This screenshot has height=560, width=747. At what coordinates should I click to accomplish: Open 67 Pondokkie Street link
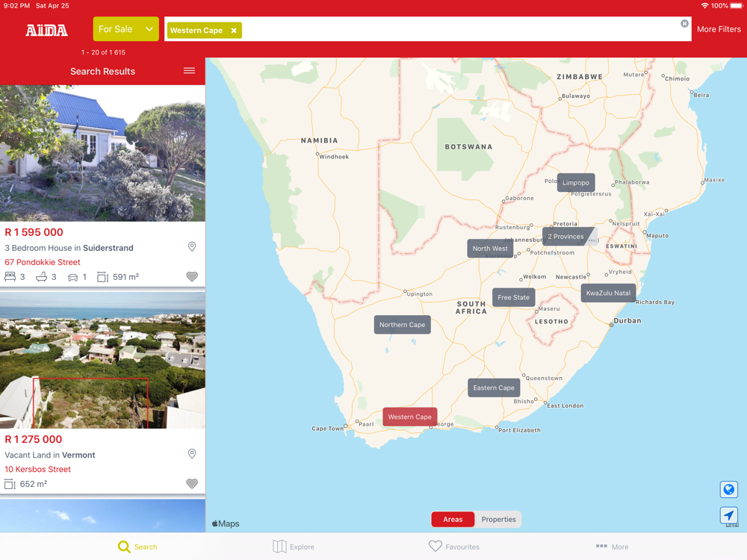[43, 262]
